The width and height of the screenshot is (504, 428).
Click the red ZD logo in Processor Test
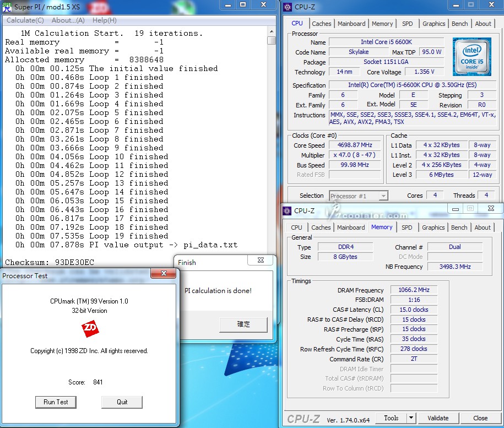coord(90,328)
